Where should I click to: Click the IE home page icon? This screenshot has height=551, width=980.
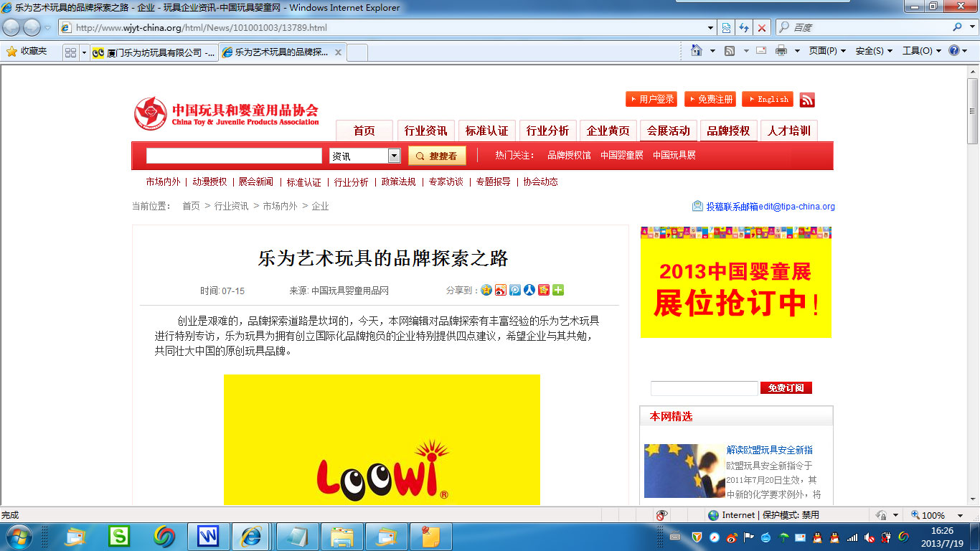[696, 50]
